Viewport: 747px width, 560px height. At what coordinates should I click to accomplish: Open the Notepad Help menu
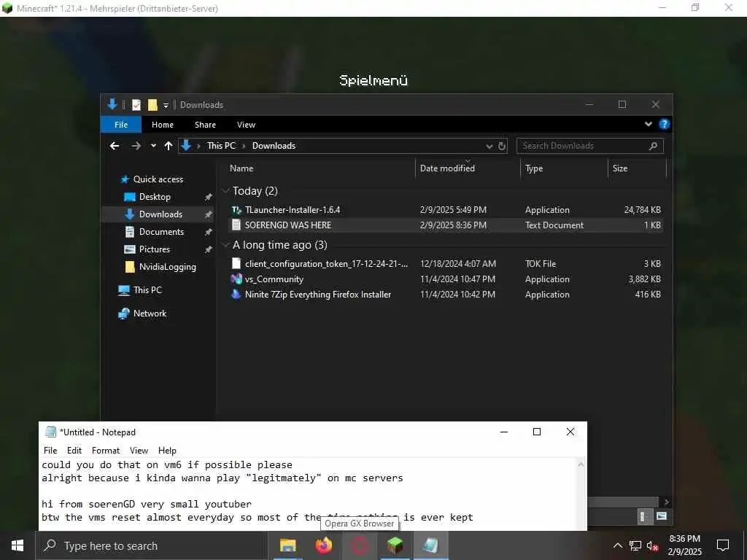point(167,451)
